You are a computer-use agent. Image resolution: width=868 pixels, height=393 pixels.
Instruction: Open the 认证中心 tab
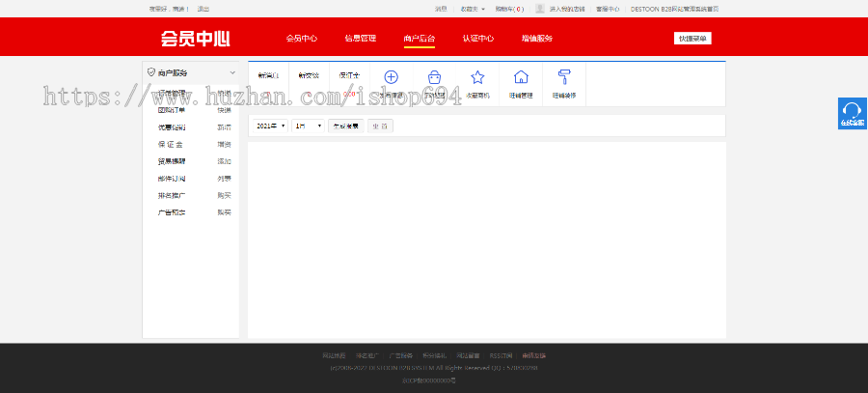click(x=477, y=39)
